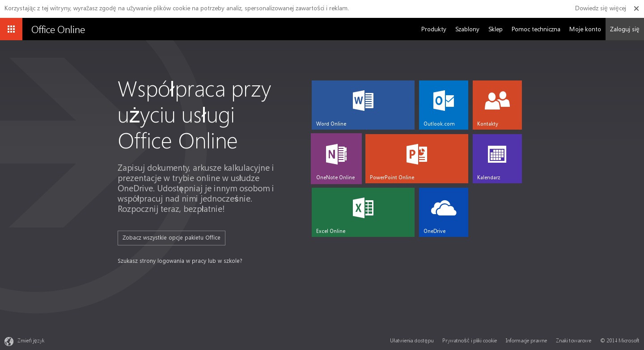This screenshot has width=644, height=350.
Task: Click the globe icon for language
Action: click(9, 341)
